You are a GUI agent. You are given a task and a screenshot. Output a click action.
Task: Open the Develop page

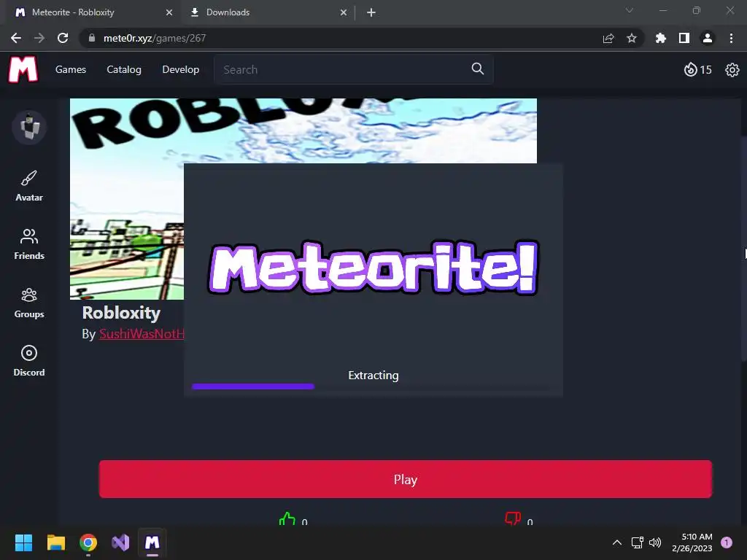[181, 69]
